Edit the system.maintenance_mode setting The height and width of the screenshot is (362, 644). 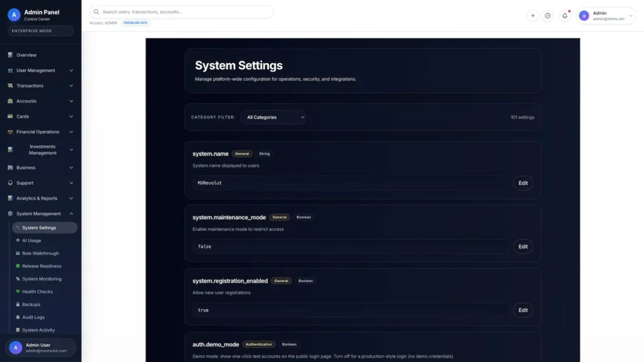[523, 246]
